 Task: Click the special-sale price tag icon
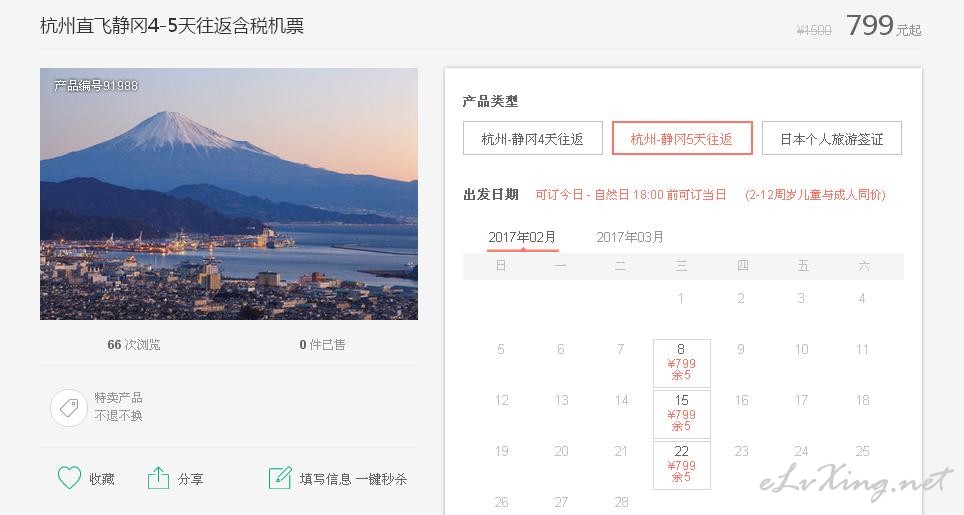(68, 407)
